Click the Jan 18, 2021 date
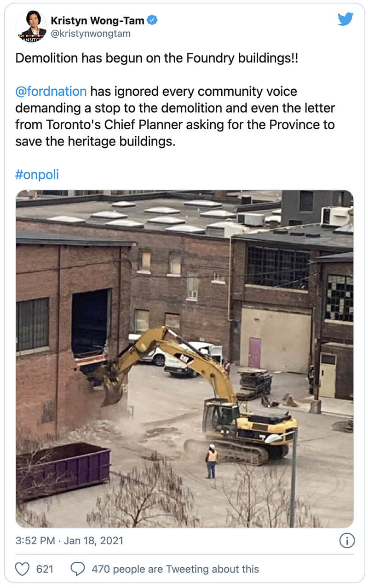 [93, 541]
